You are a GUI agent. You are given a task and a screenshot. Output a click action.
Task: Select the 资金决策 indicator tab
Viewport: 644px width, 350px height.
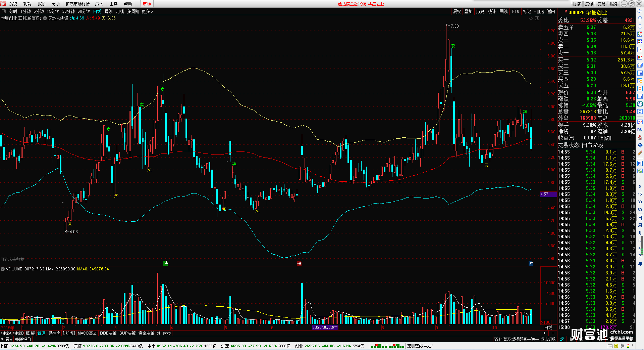(x=146, y=333)
